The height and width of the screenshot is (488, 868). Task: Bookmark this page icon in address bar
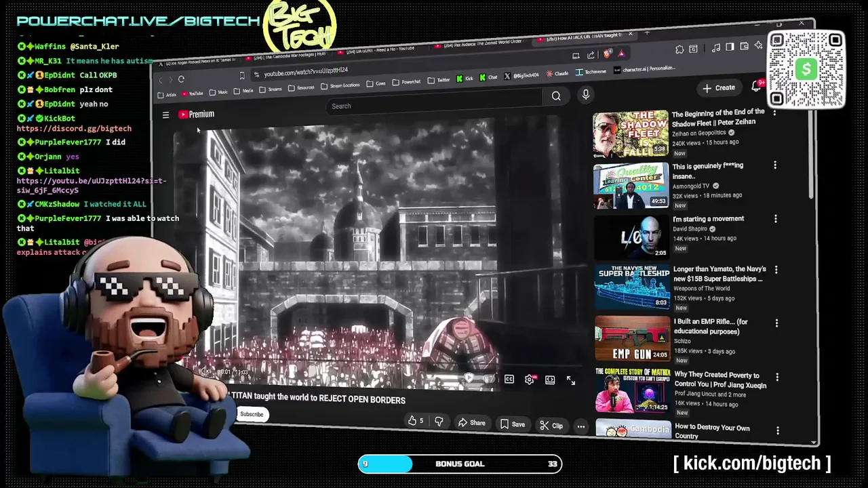coord(242,75)
